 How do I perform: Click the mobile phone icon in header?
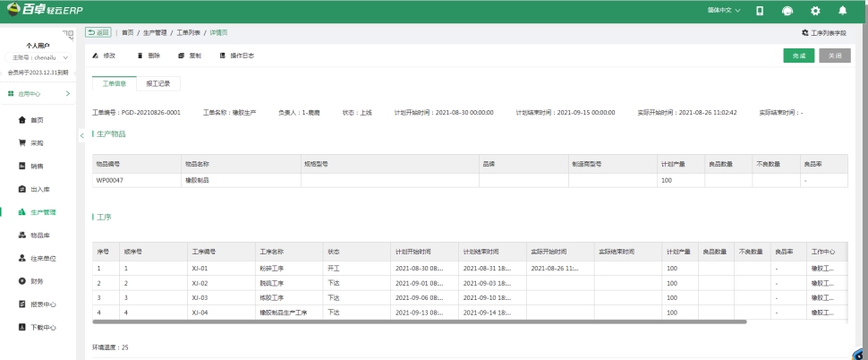click(760, 11)
